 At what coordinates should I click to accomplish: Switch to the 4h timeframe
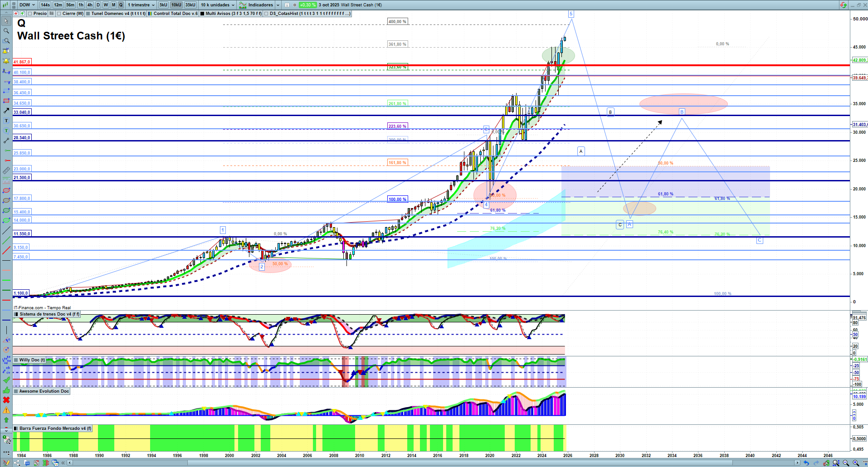(x=90, y=5)
